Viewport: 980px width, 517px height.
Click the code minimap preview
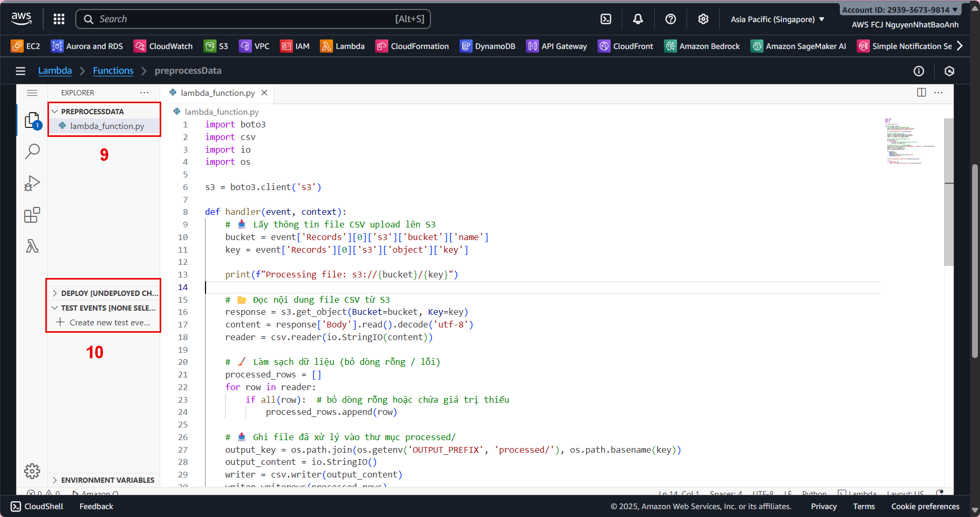(x=910, y=141)
